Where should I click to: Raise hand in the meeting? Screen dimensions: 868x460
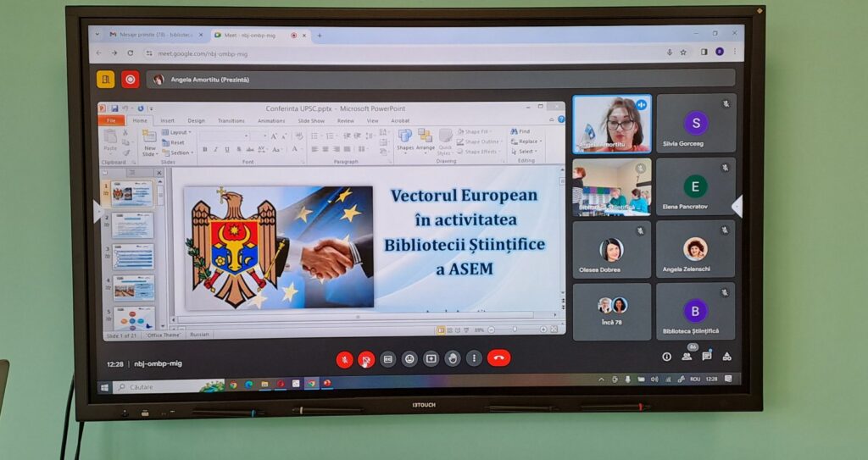pos(453,359)
